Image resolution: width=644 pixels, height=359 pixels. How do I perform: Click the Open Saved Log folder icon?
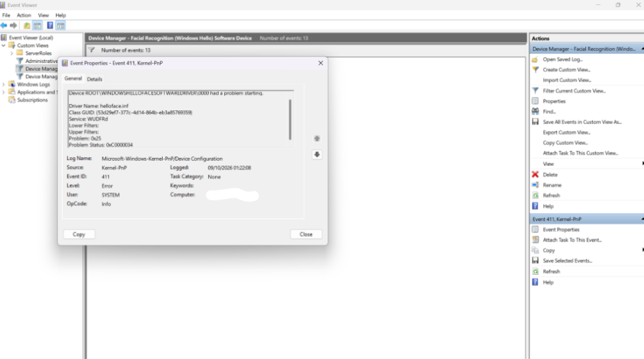click(x=535, y=59)
